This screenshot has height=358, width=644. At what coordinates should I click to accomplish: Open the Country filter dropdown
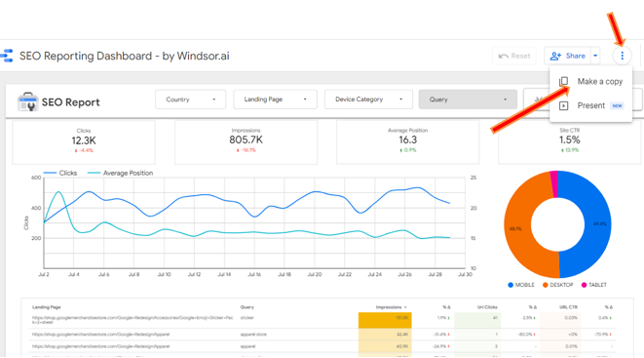[191, 99]
